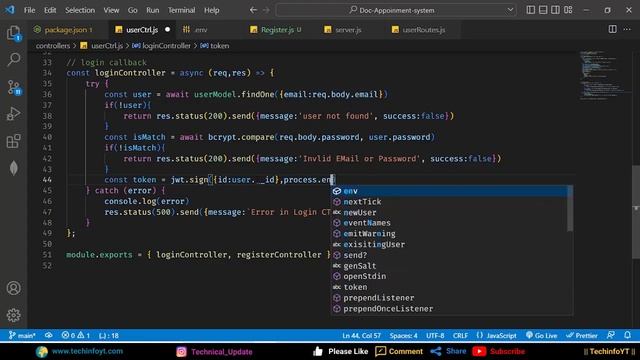Open the Search view in the activity bar
The image size is (640, 360).
13,60
